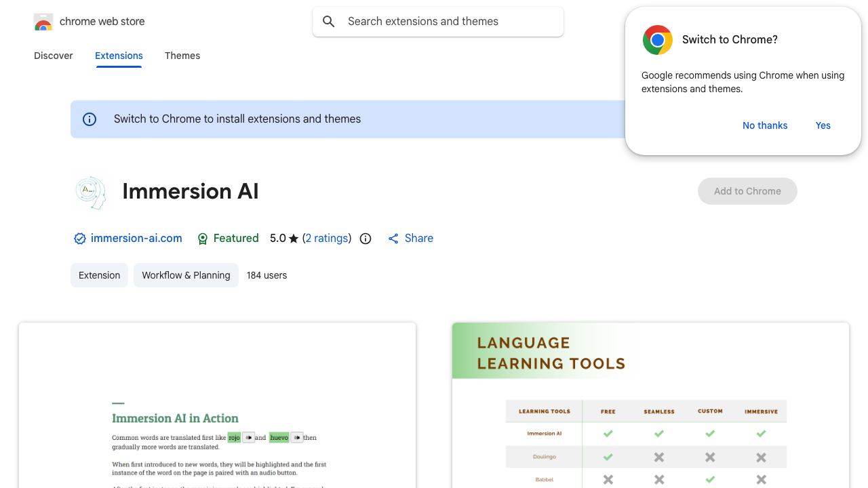Click the Immersion AI heading
Screen dimensions: 868x488
tap(191, 192)
